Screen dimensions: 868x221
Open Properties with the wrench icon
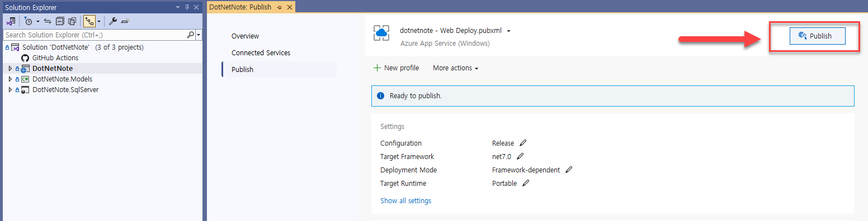tap(112, 21)
